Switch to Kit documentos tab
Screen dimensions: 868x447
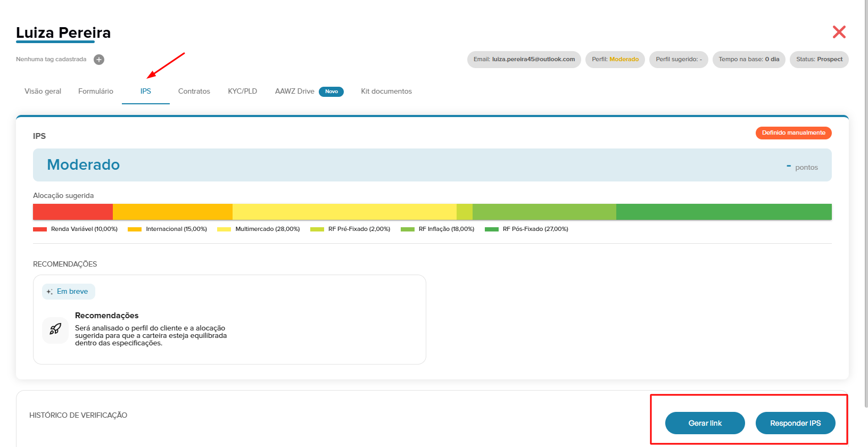(x=386, y=91)
